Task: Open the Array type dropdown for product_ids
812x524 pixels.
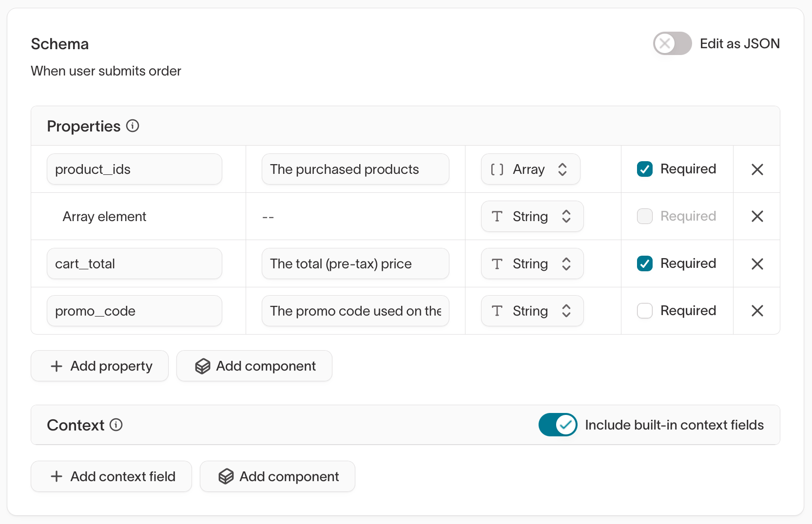Action: (x=530, y=169)
